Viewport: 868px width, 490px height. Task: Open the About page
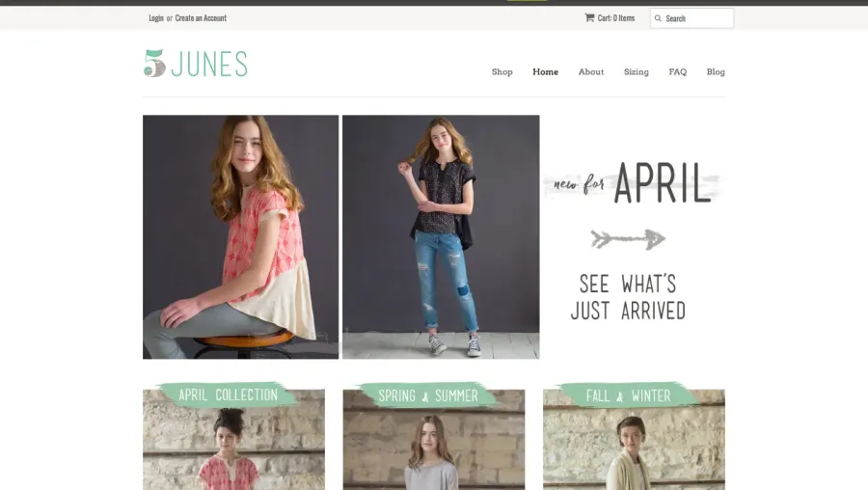pos(591,72)
